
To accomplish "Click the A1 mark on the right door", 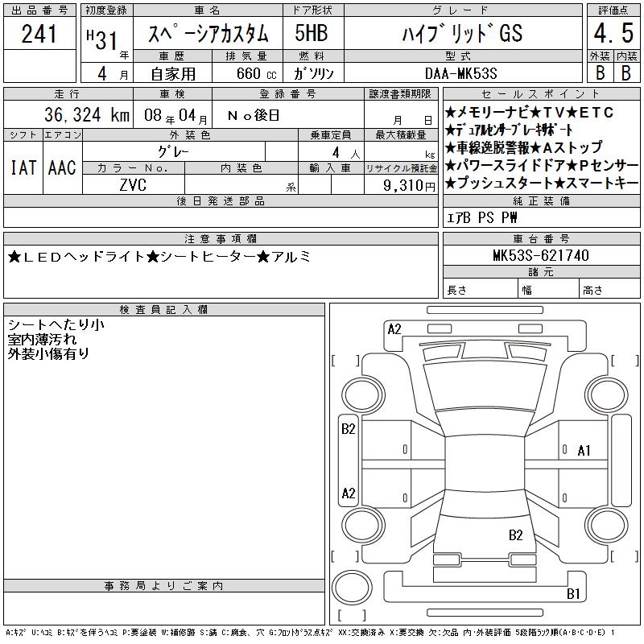I will [x=584, y=451].
